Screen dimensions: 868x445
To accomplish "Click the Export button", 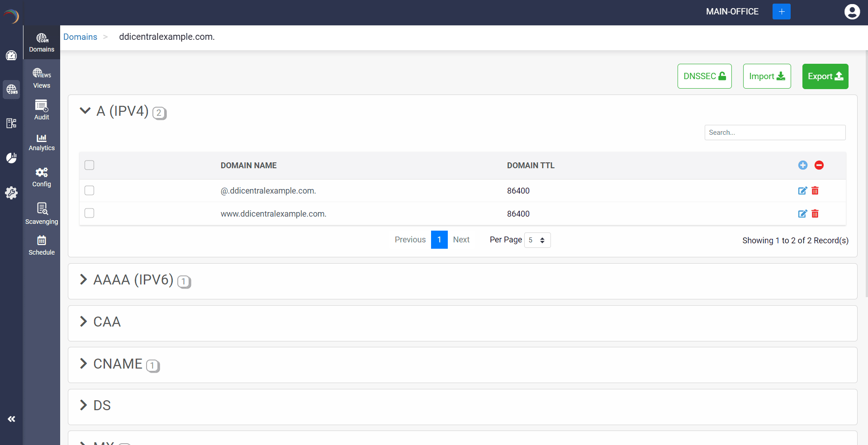I will [825, 76].
